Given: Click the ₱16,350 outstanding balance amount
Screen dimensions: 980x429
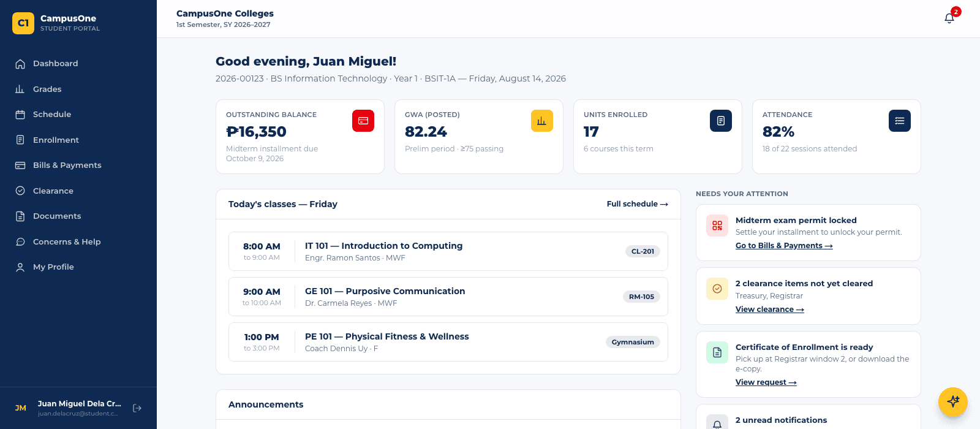Looking at the screenshot, I should point(256,132).
